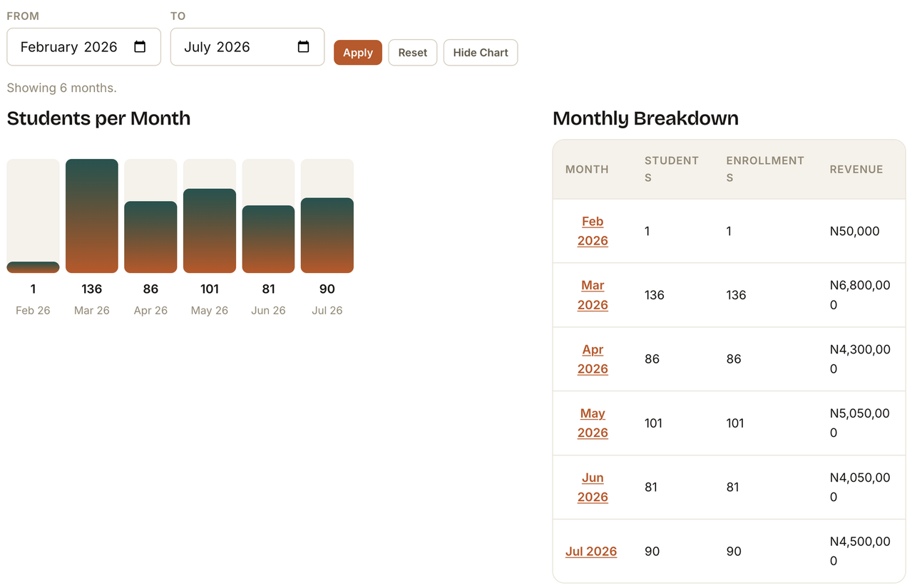Click the 'Mar 26' chart axis label
912x588 pixels.
(92, 311)
